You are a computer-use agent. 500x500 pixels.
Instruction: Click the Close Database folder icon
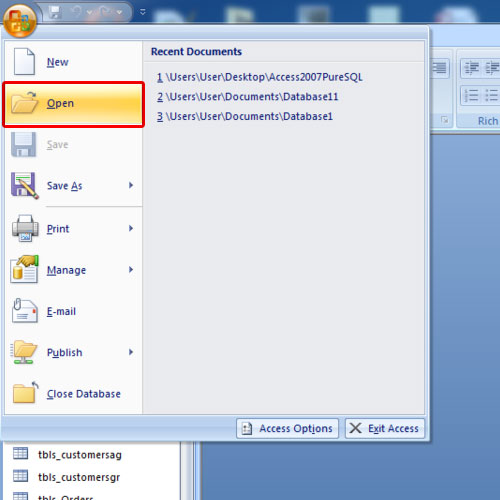[25, 393]
